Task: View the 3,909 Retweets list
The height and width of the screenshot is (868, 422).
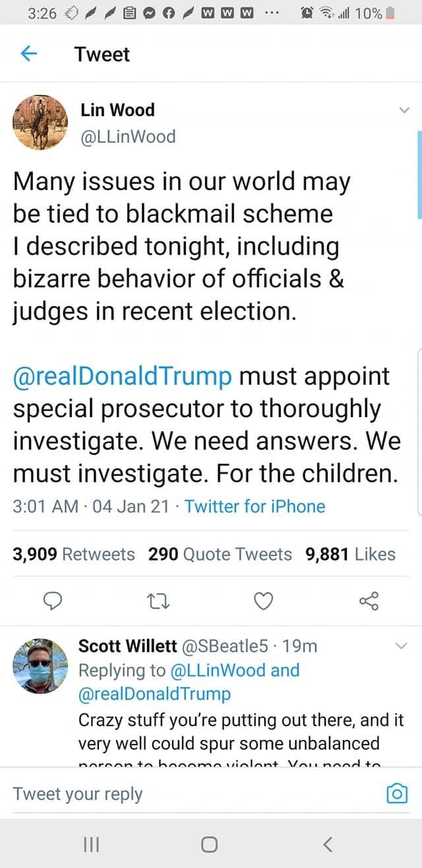Action: (x=74, y=554)
